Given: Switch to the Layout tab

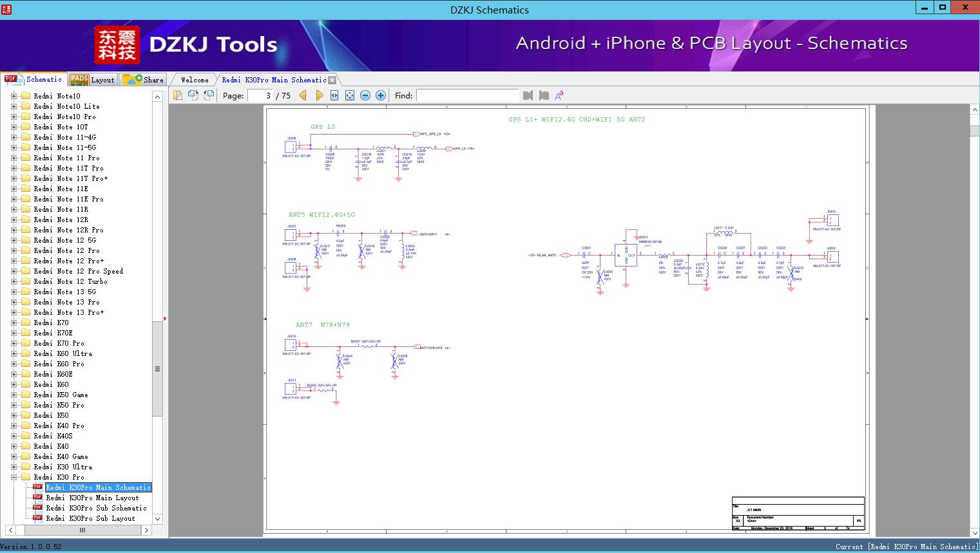Looking at the screenshot, I should tap(92, 79).
